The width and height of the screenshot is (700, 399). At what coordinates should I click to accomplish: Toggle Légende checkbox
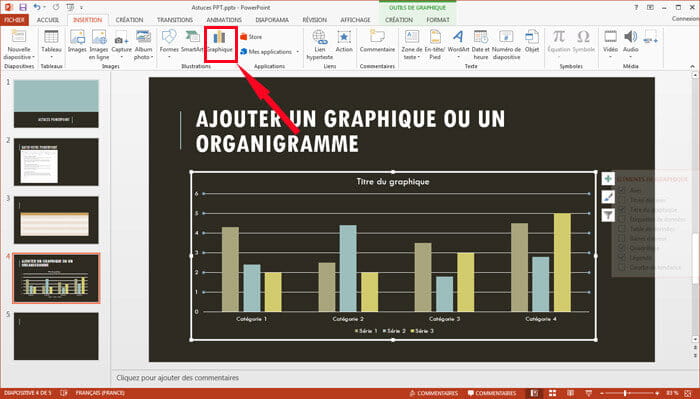(x=622, y=258)
